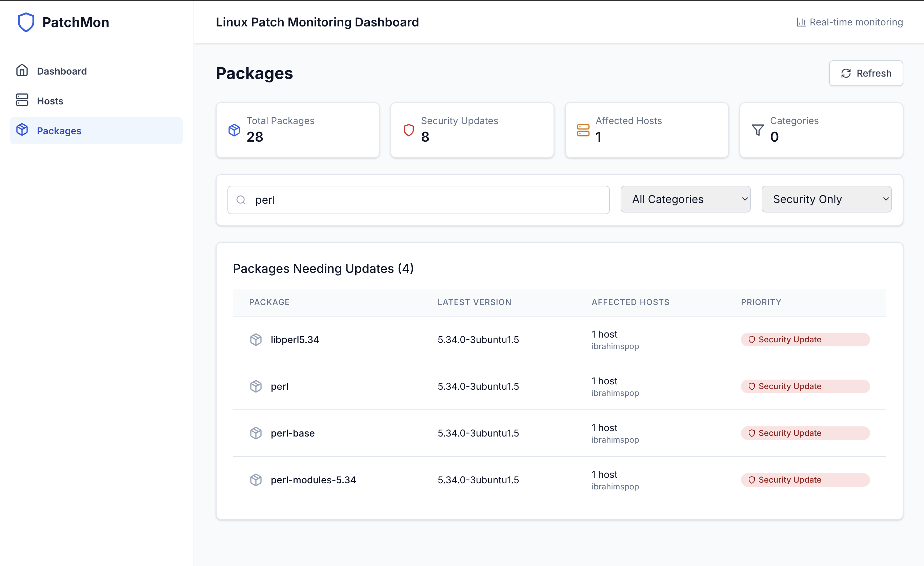Click the Affected Hosts server icon

point(583,130)
